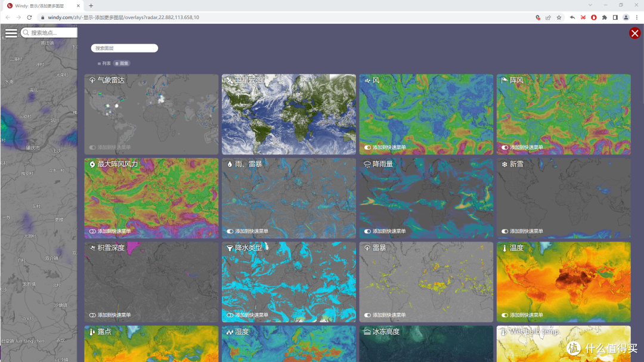
Task: Open the 露点 dew point layer card
Action: click(151, 344)
